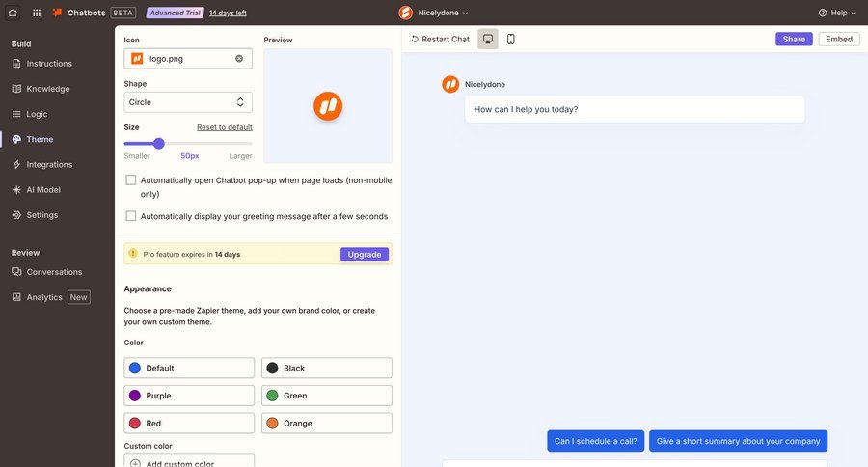Viewport: 868px width, 467px height.
Task: Click the BETA label next to Chatbots
Action: click(122, 13)
